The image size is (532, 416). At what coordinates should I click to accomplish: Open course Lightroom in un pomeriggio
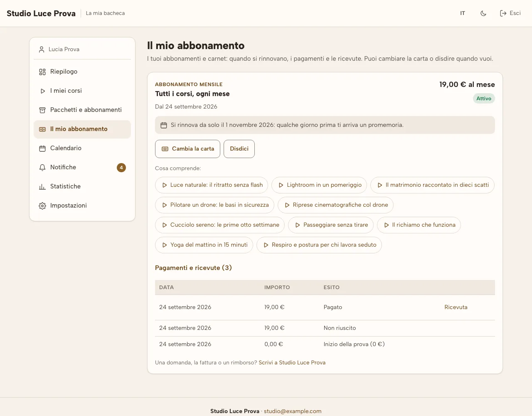pos(319,185)
